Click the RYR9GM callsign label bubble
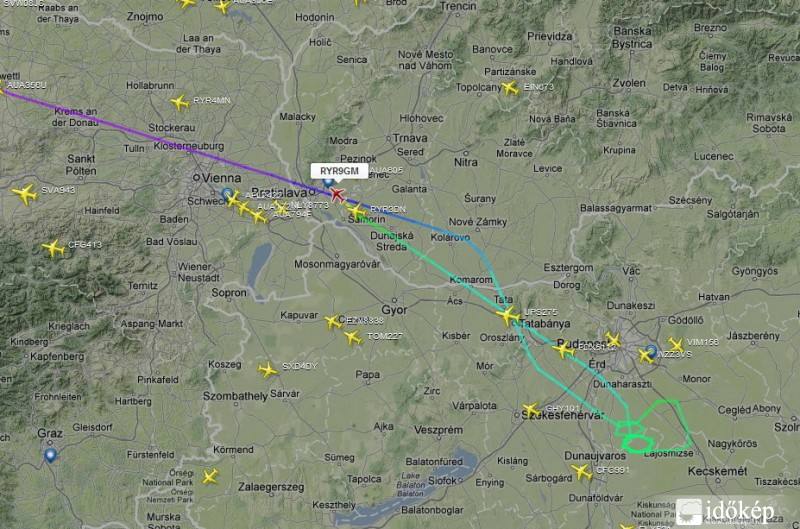This screenshot has width=800, height=529. 339,171
